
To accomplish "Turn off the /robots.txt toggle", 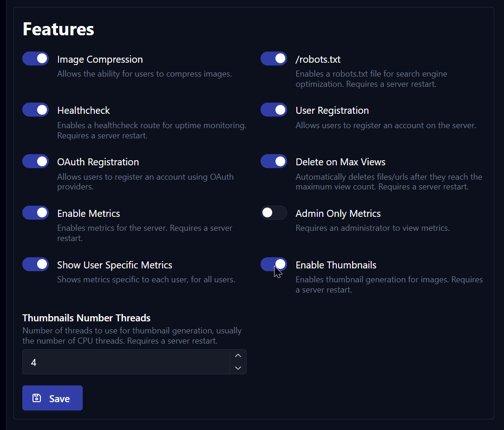I will pos(274,59).
